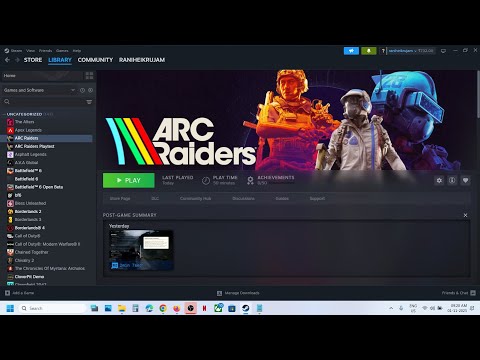
Task: Open Google Chrome from the taskbar
Action: coord(163,308)
